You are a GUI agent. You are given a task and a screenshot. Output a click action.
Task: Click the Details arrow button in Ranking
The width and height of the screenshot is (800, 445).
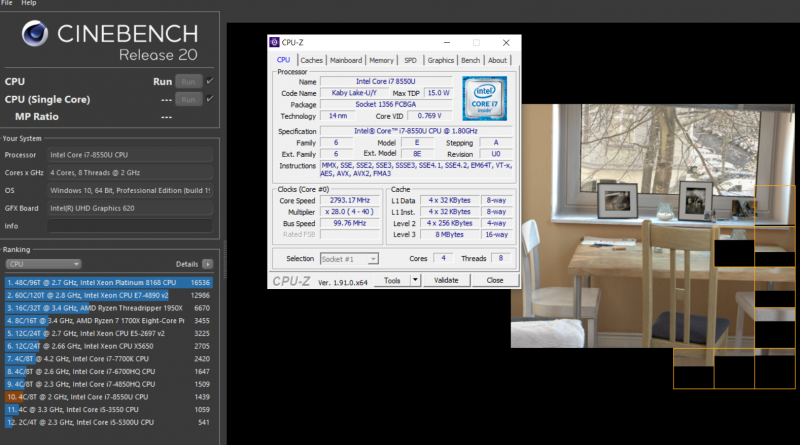[x=207, y=264]
